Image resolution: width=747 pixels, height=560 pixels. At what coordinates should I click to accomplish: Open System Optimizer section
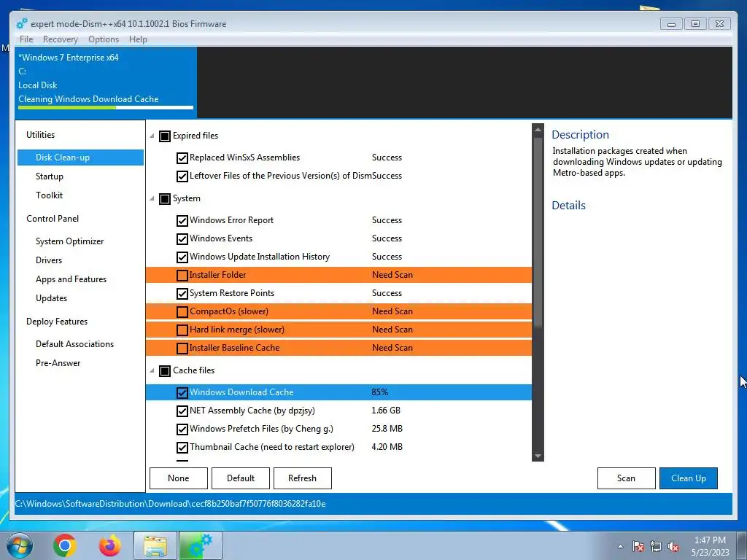pyautogui.click(x=69, y=241)
